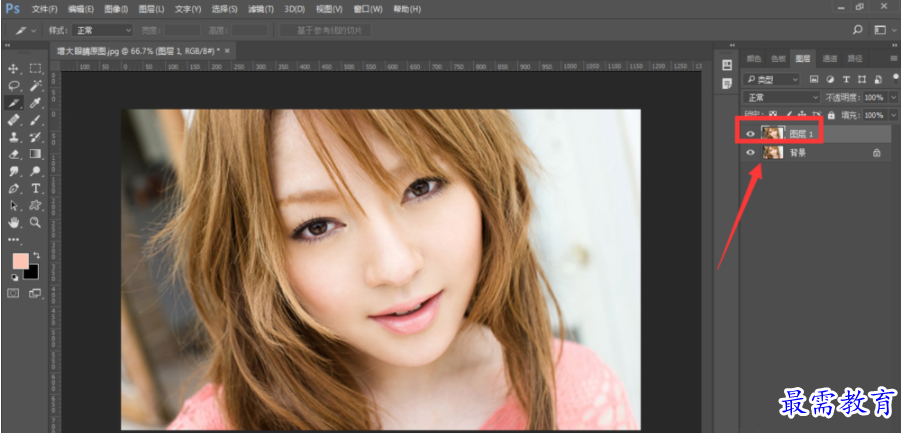Open the History panel icon
This screenshot has width=903, height=434.
tap(727, 64)
